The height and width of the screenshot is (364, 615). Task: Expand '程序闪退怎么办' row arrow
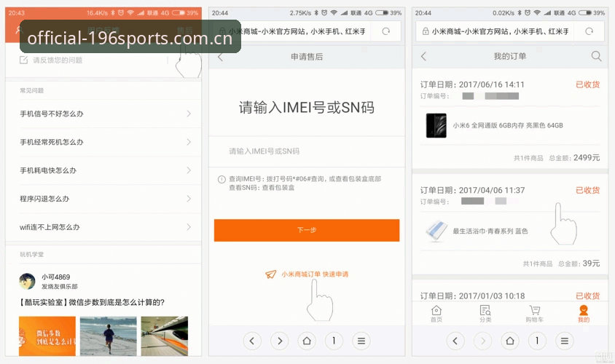coord(189,199)
